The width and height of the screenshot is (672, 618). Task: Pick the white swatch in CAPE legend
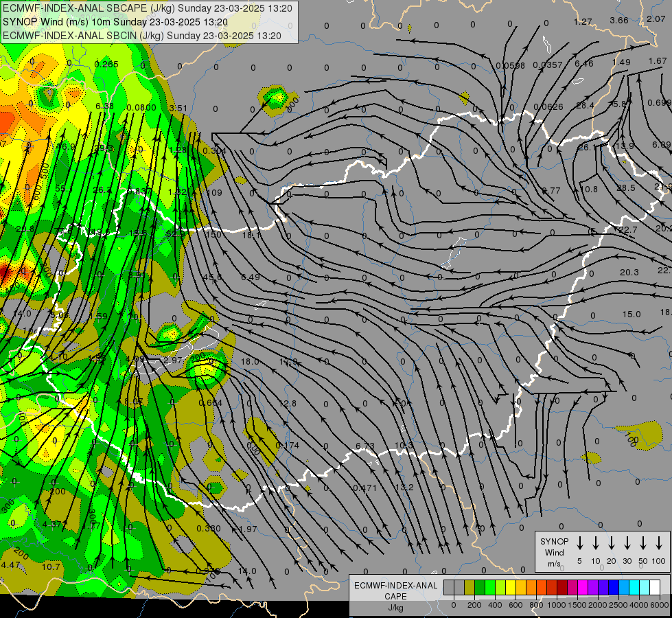tap(654, 587)
